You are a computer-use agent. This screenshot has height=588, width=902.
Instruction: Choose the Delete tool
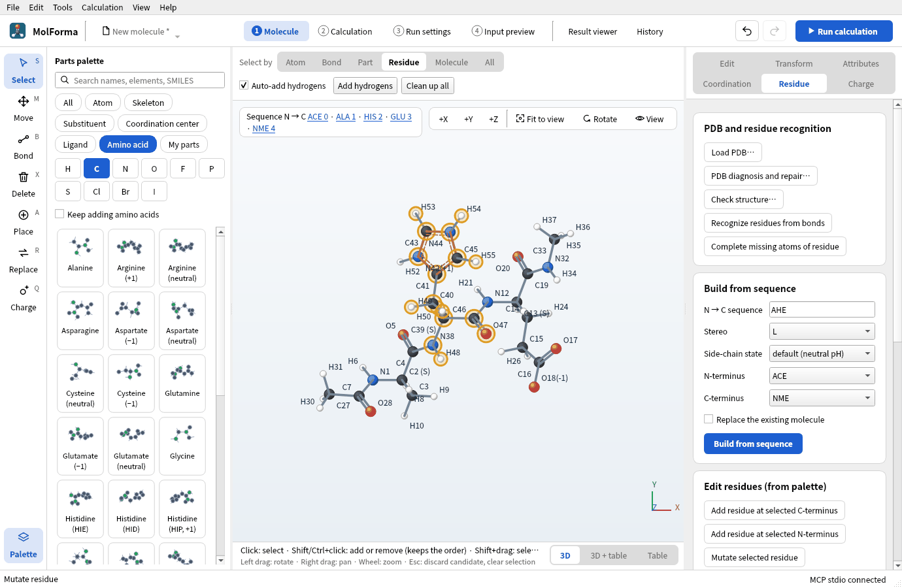click(x=24, y=184)
